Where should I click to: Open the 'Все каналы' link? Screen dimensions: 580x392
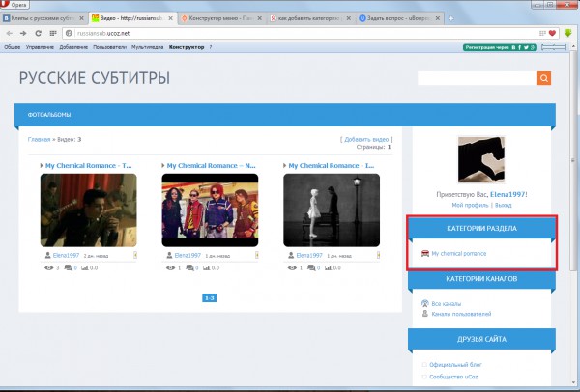[447, 304]
